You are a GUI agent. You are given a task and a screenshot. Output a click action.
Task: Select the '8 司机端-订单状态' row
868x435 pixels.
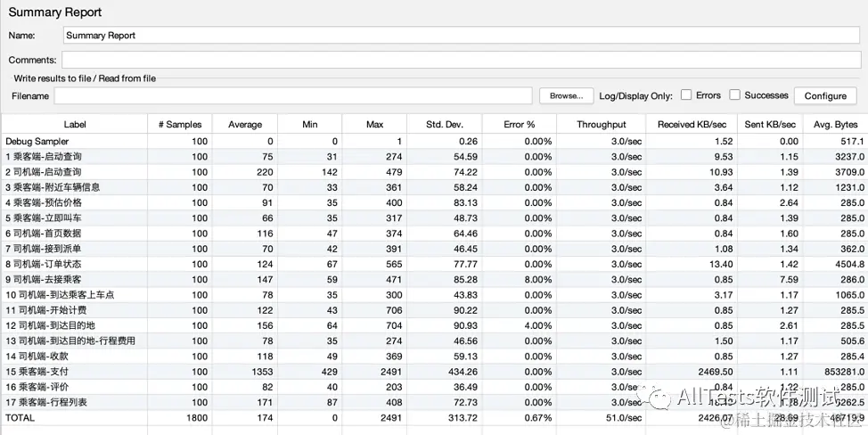[434, 264]
